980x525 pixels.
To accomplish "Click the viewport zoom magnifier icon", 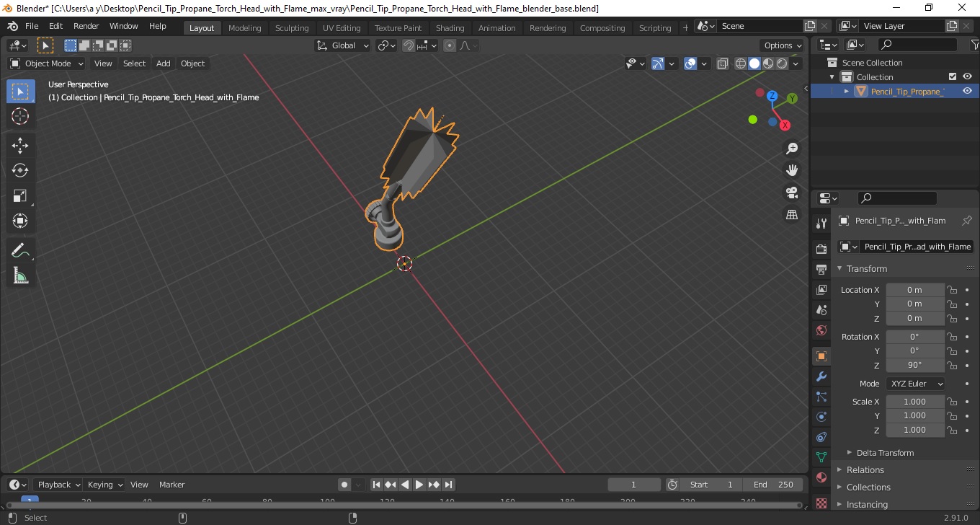I will click(x=792, y=149).
